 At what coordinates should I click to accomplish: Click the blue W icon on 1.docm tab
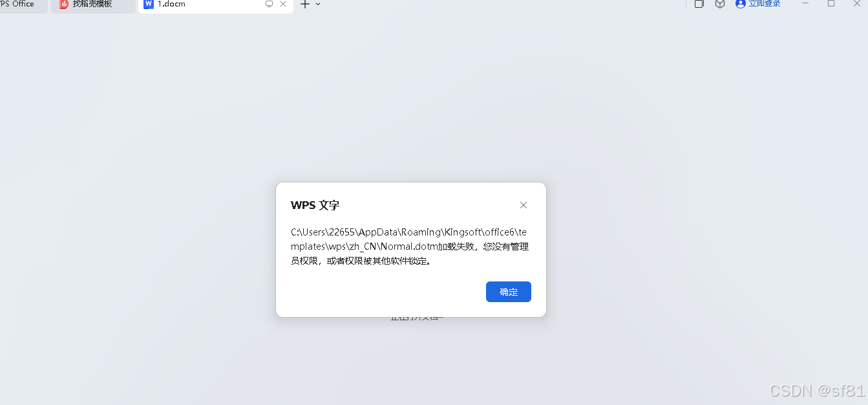[149, 4]
